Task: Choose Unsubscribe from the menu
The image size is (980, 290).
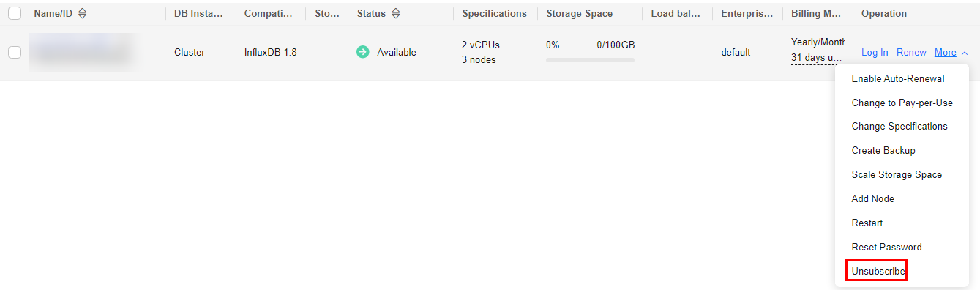Action: [878, 271]
